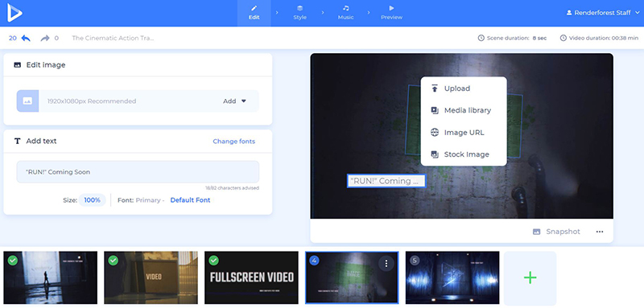Image resolution: width=644 pixels, height=308 pixels.
Task: Open scene 4 three-dot options menu
Action: [x=386, y=264]
